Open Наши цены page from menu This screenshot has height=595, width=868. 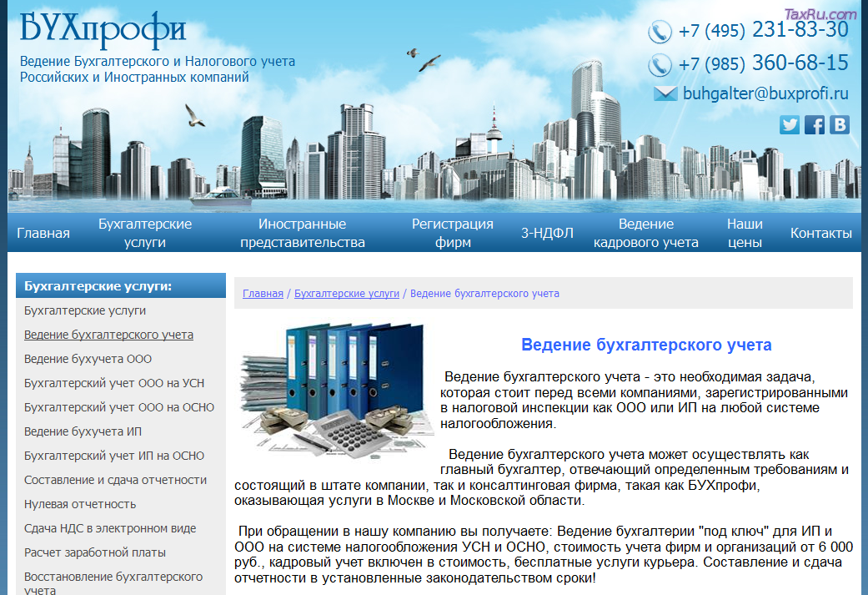pyautogui.click(x=745, y=233)
